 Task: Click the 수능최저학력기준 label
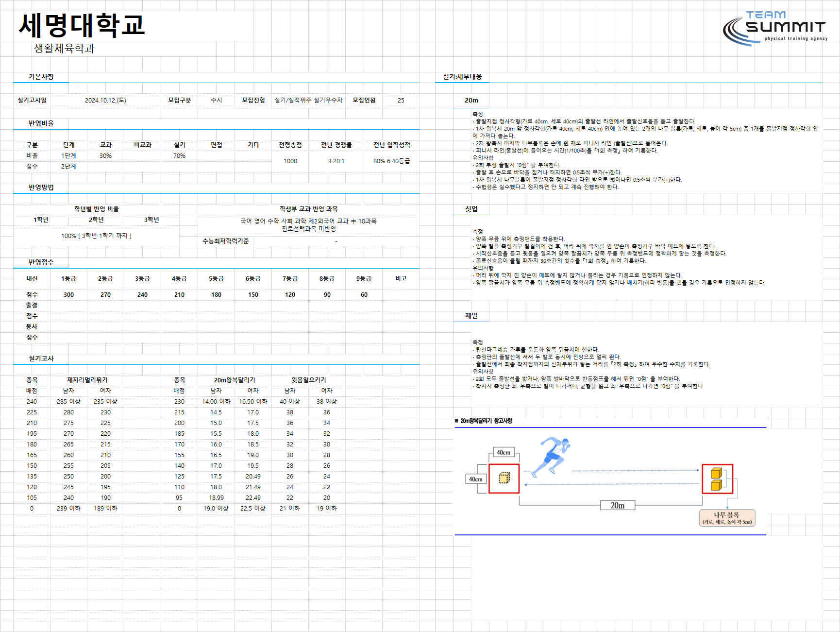226,241
